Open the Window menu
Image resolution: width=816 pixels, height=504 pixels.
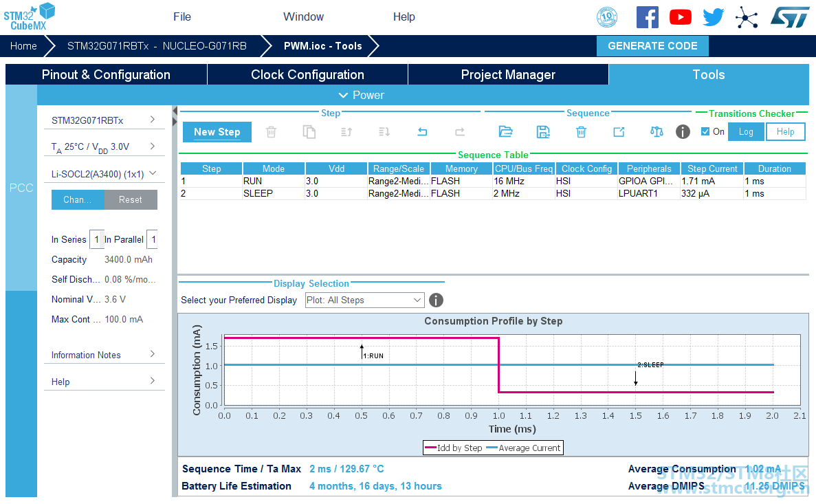pyautogui.click(x=303, y=17)
